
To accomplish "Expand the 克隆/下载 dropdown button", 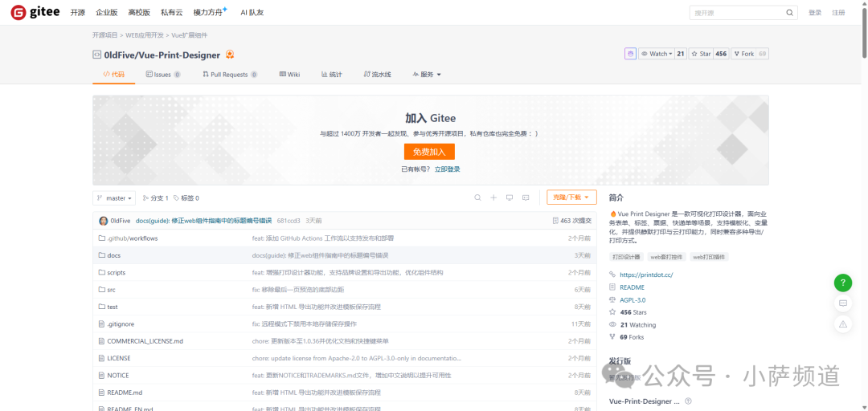I will 571,197.
